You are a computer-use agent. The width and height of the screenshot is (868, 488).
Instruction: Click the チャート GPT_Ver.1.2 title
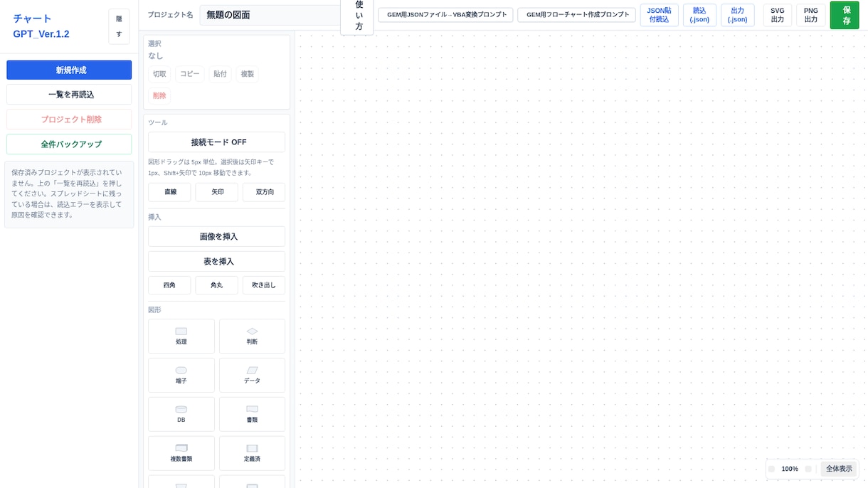[x=41, y=26]
